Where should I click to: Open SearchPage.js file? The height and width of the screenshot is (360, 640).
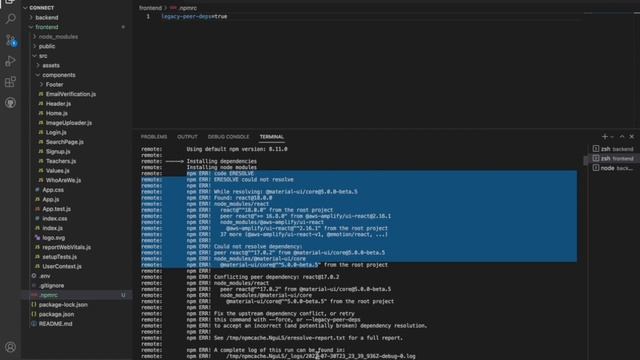coord(64,142)
